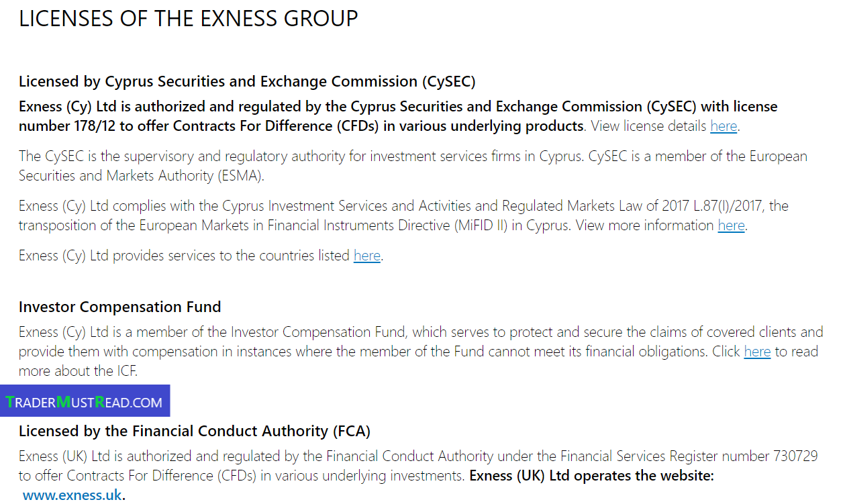Click bold text 'Exness (UK) Ltd operates the website:'
The image size is (843, 504).
592,476
